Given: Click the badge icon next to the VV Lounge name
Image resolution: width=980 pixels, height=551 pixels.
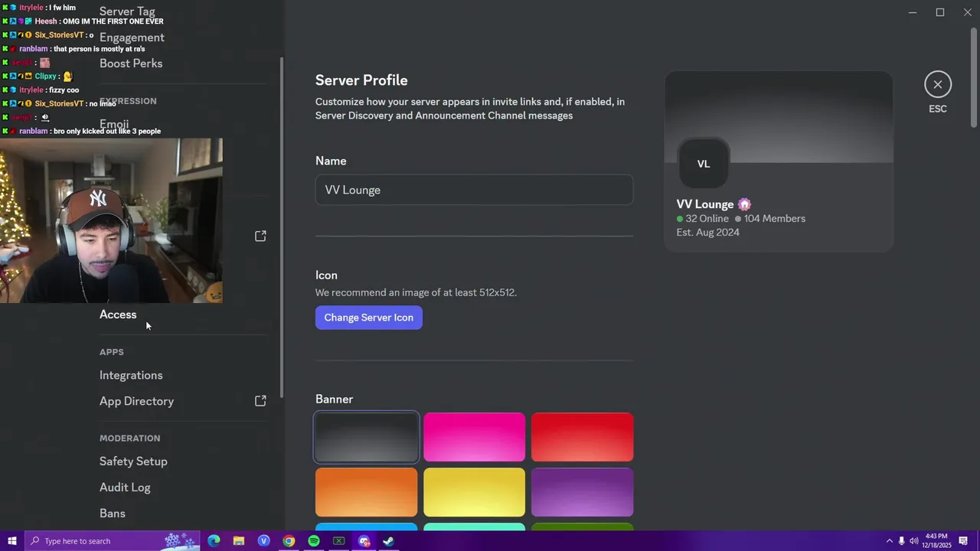Looking at the screenshot, I should (744, 204).
